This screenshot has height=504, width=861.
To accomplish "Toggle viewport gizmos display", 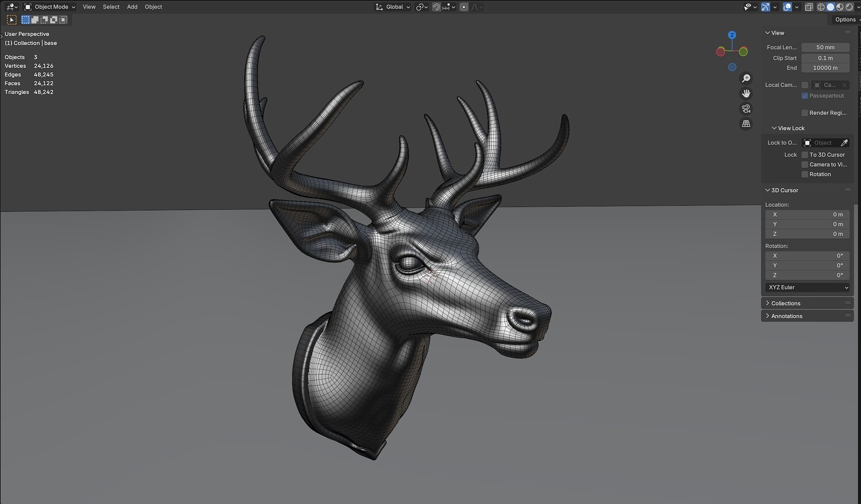I will (766, 7).
